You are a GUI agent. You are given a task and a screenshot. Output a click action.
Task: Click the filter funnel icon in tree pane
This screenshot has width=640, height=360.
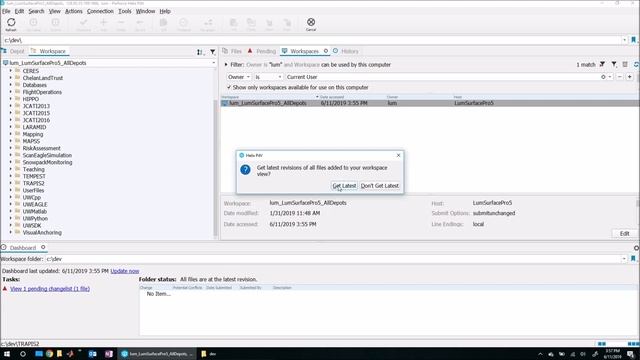point(213,52)
